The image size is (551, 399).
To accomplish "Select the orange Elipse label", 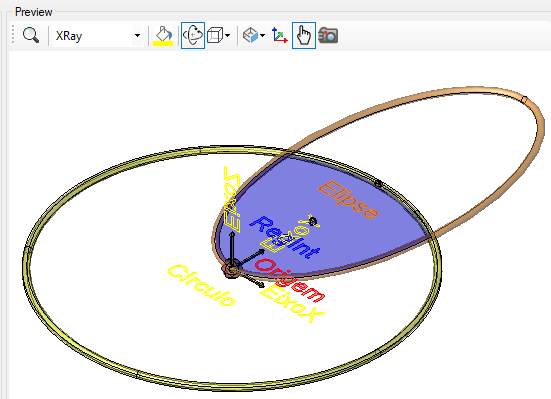I will (x=349, y=199).
